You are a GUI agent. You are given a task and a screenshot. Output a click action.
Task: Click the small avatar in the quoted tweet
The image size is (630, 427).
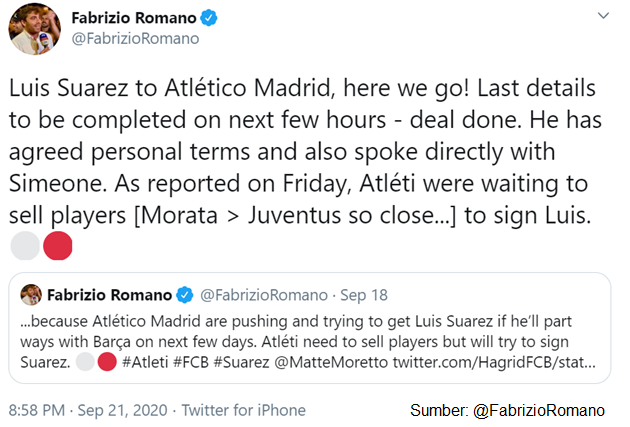coord(32,295)
